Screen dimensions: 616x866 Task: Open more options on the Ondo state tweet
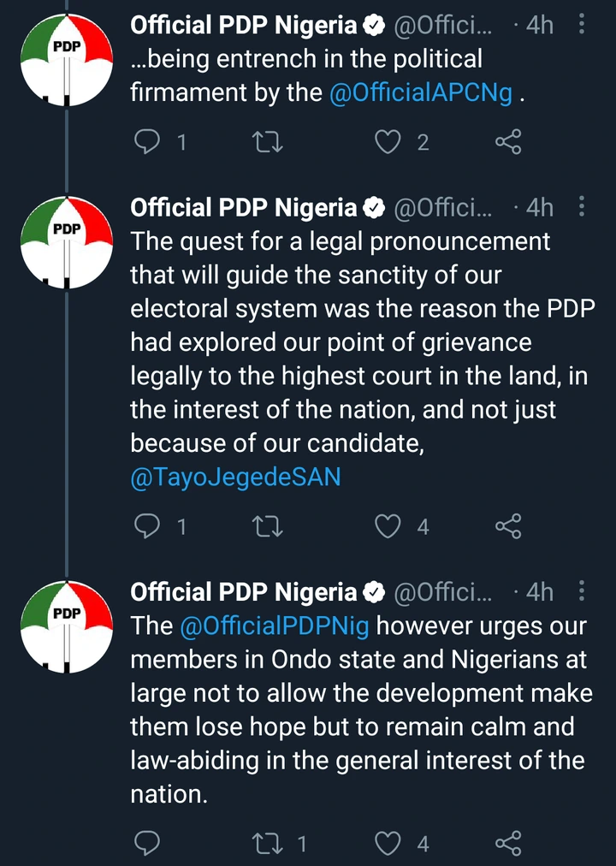click(583, 591)
